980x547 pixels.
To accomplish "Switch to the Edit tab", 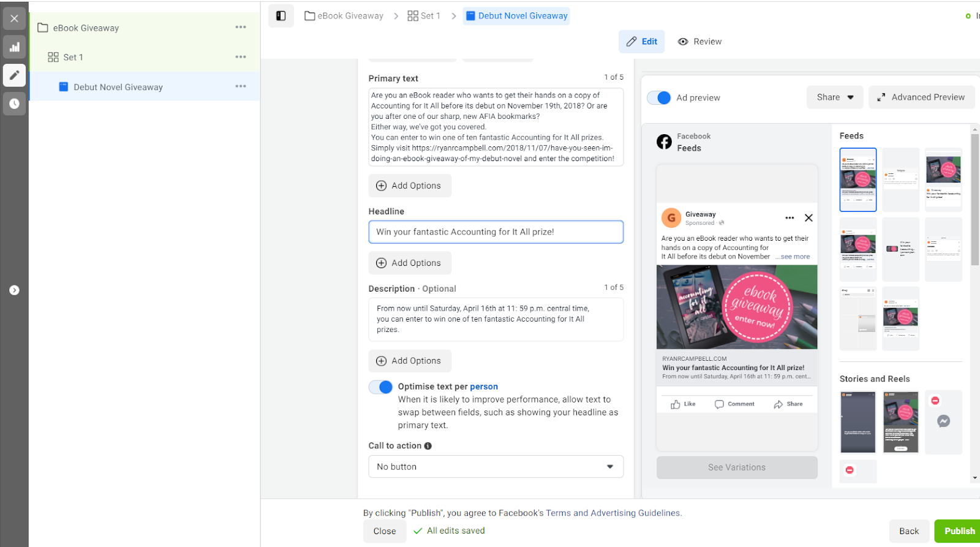I will tap(641, 42).
